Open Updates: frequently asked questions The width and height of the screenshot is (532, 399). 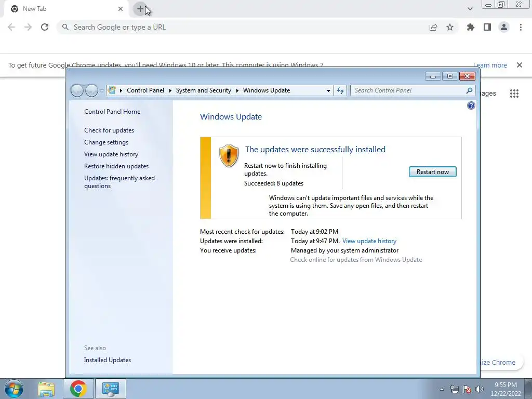119,182
